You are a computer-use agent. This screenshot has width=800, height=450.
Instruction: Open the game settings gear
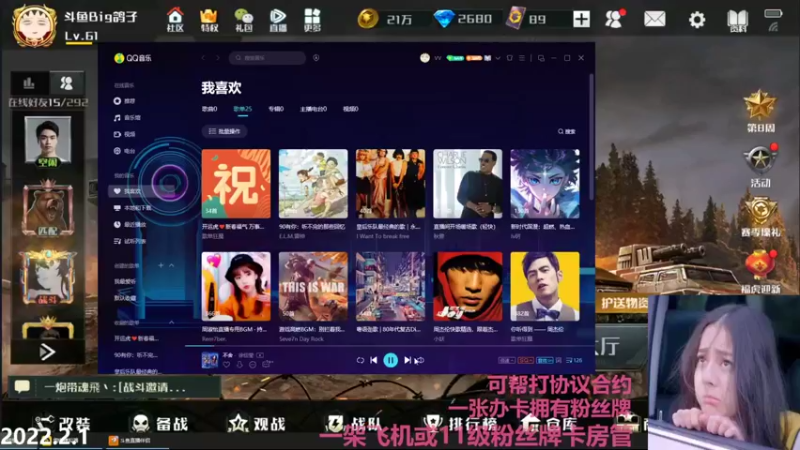click(x=697, y=20)
